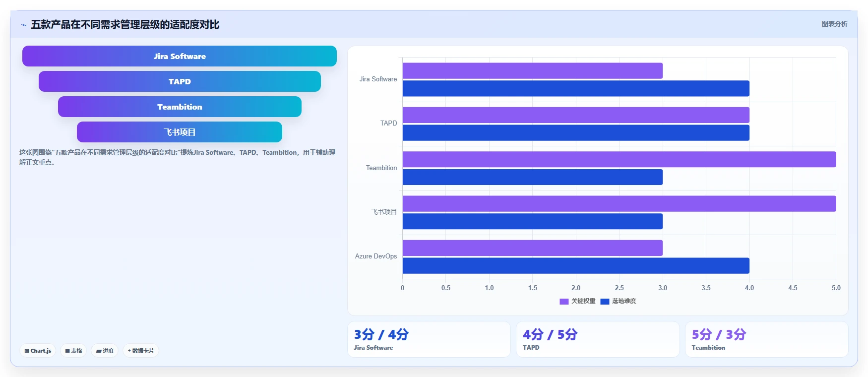The width and height of the screenshot is (868, 377).
Task: Click the purple 关键权重 bar for Azure DevOps
Action: pos(532,248)
